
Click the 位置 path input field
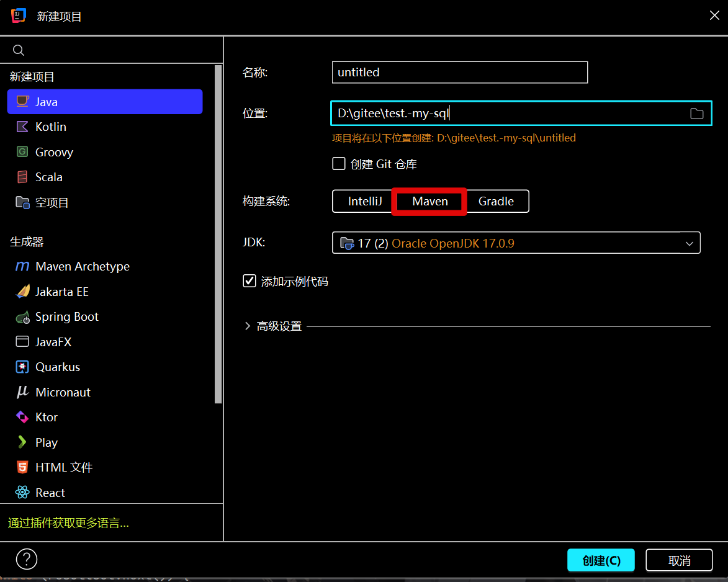(521, 114)
